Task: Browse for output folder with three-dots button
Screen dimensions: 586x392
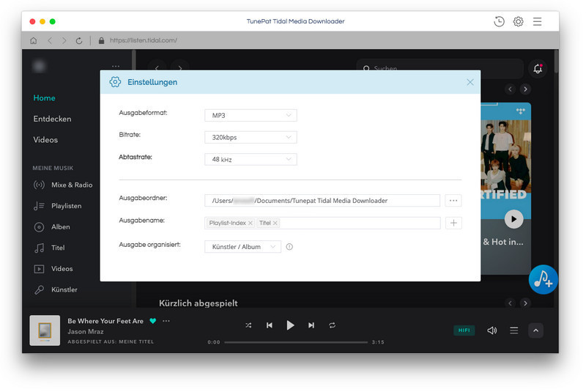Action: pos(453,201)
